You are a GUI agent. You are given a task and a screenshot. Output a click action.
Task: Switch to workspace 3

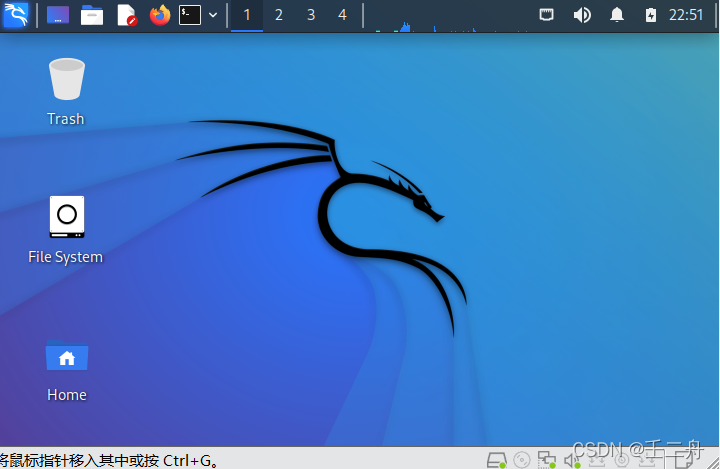(311, 15)
